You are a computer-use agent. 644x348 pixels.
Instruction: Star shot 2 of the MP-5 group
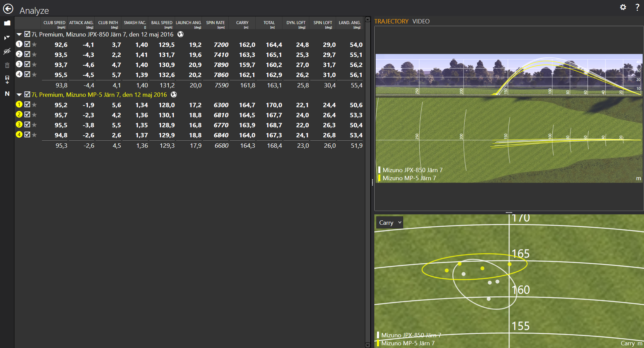click(34, 115)
